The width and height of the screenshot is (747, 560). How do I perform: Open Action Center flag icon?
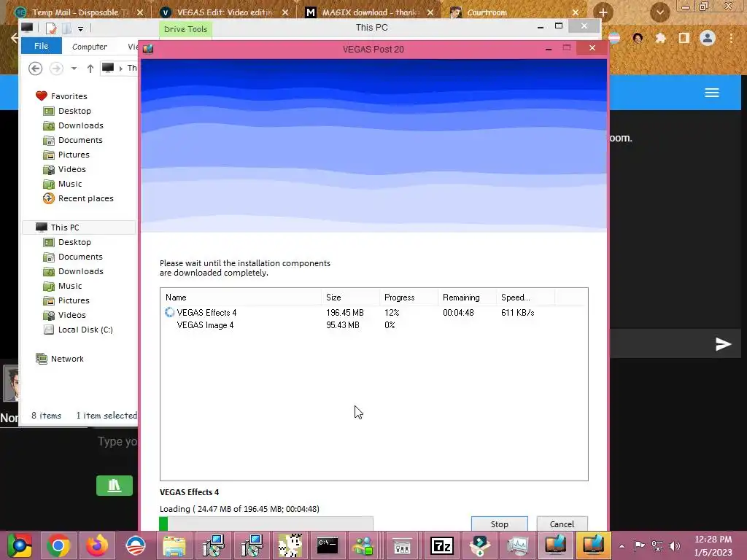[x=639, y=545]
